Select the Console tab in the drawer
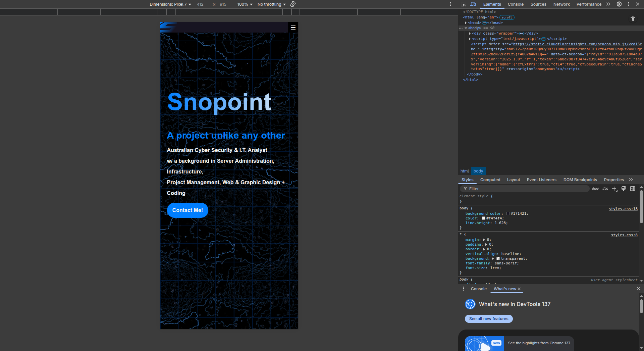This screenshot has width=644, height=351. pyautogui.click(x=479, y=289)
